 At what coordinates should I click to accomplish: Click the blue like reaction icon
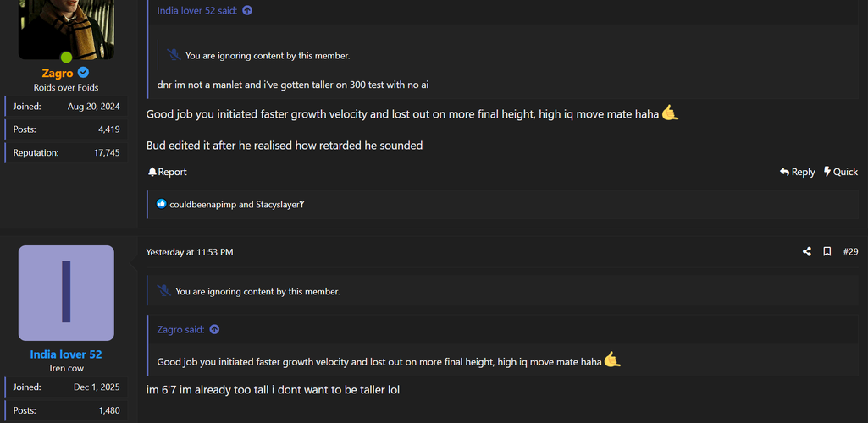161,204
